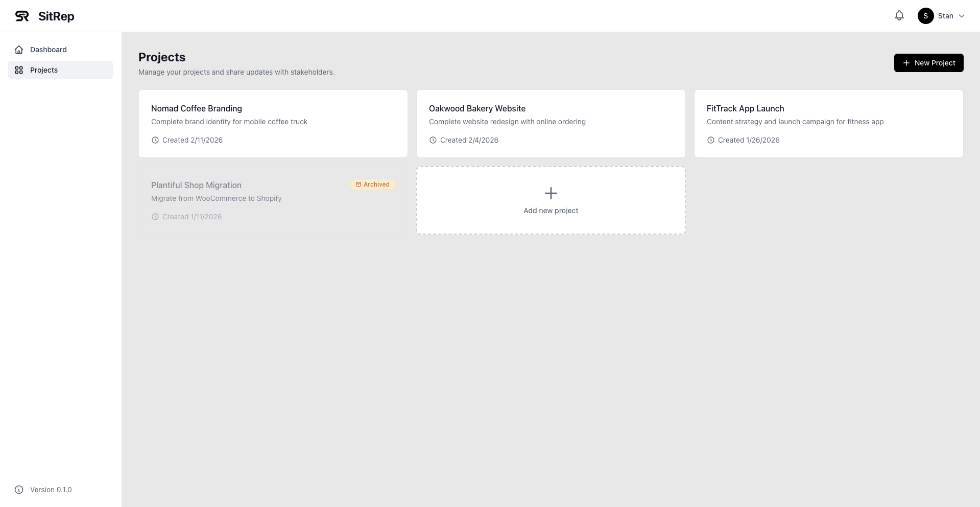
Task: Click the clock icon on FitTrack App Launch
Action: (710, 140)
